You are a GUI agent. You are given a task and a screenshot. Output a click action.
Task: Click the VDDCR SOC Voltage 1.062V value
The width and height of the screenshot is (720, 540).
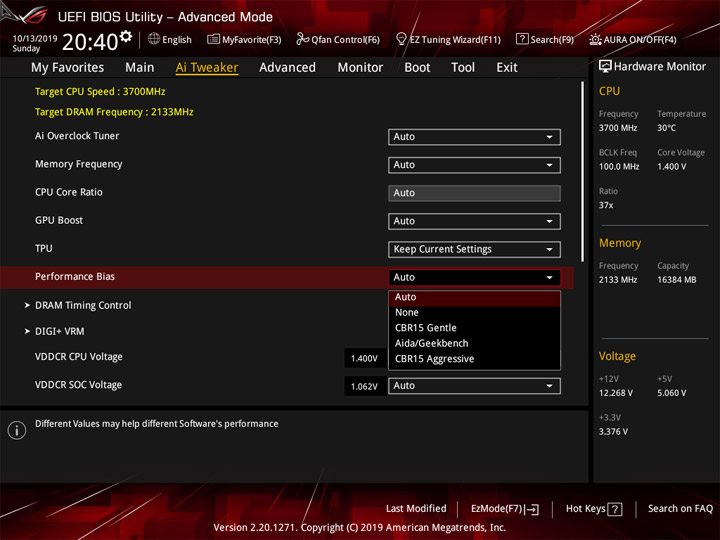[x=365, y=386]
